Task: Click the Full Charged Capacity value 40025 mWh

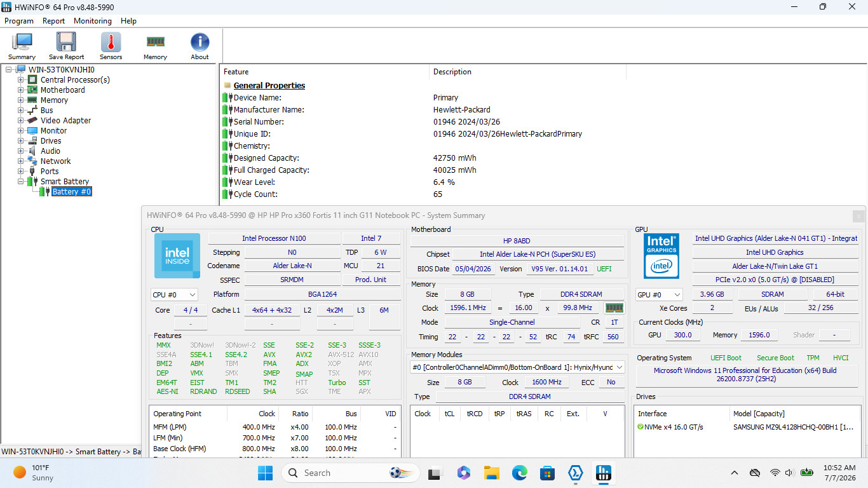Action: [x=454, y=170]
